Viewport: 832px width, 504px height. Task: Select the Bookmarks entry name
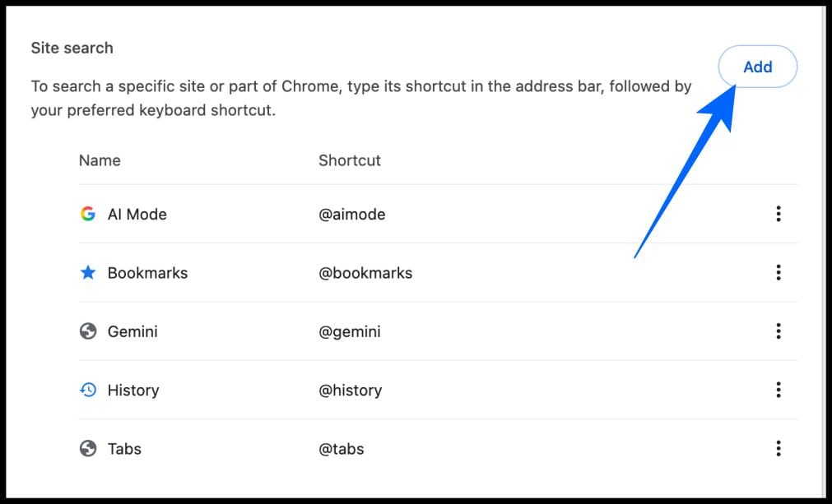point(147,273)
